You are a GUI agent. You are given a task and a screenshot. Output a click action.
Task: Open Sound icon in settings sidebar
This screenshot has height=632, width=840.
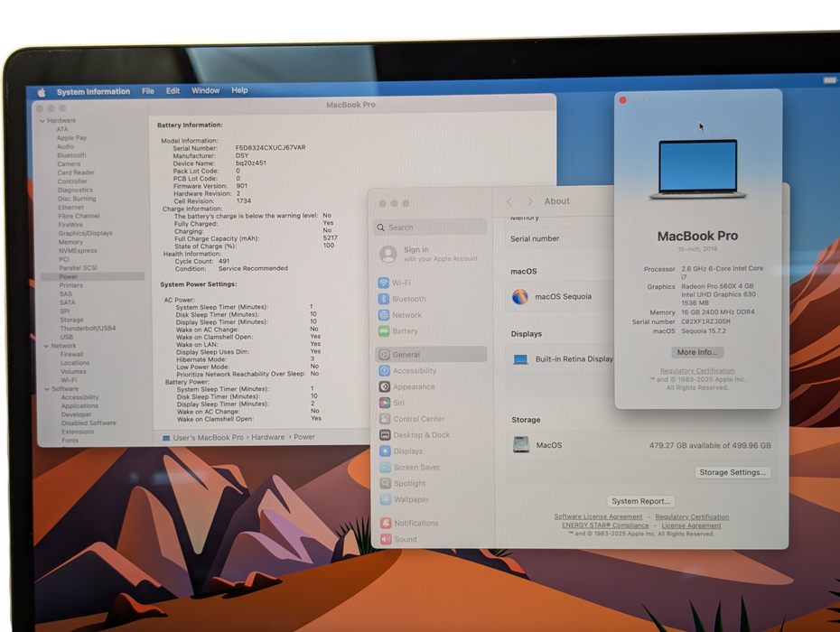click(x=387, y=539)
